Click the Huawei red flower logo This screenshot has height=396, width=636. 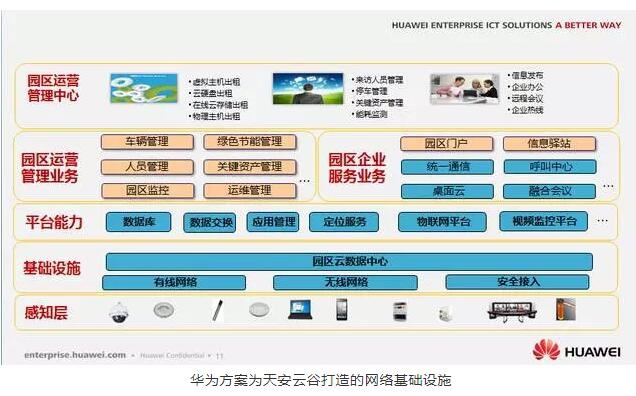[546, 350]
